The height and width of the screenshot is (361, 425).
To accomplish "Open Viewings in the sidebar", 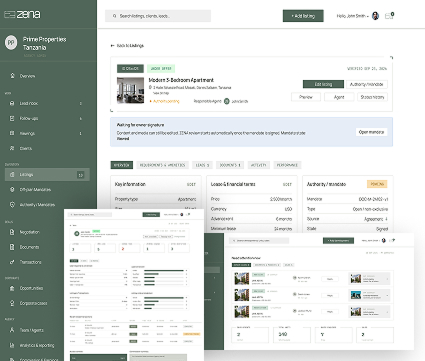I will pos(27,133).
